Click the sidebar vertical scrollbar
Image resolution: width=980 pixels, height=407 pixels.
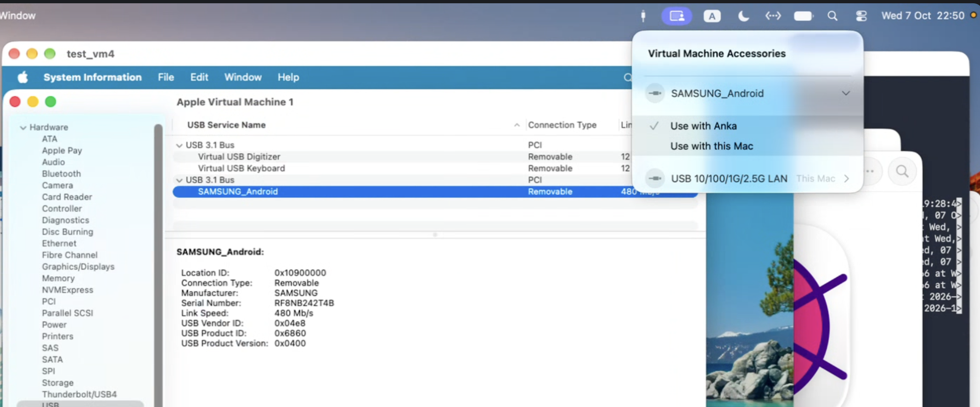click(159, 265)
